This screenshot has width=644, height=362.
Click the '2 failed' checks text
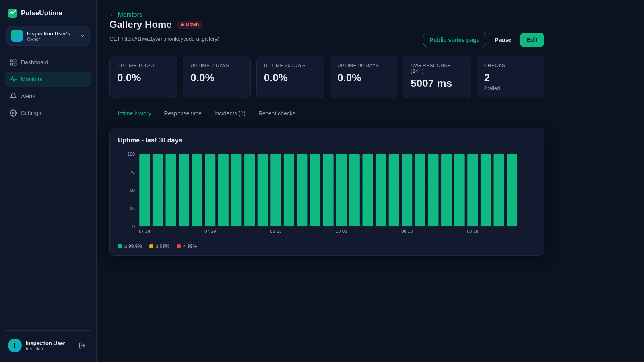tap(492, 88)
